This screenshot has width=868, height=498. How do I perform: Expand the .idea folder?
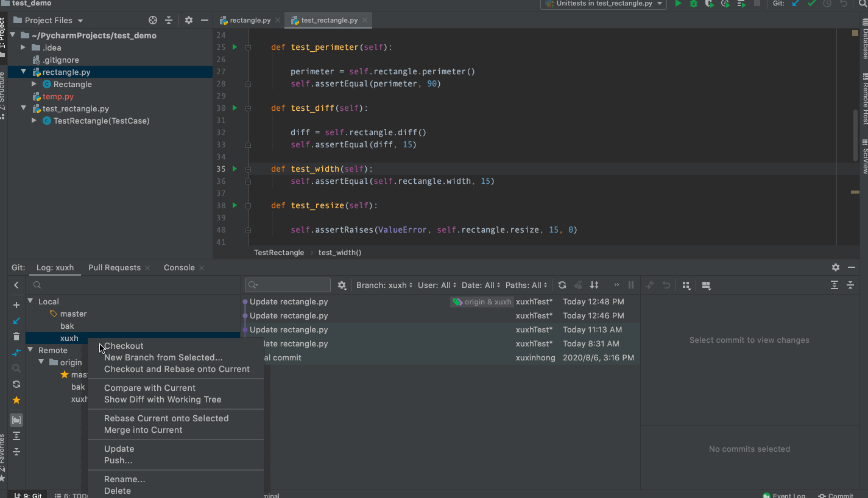click(23, 47)
